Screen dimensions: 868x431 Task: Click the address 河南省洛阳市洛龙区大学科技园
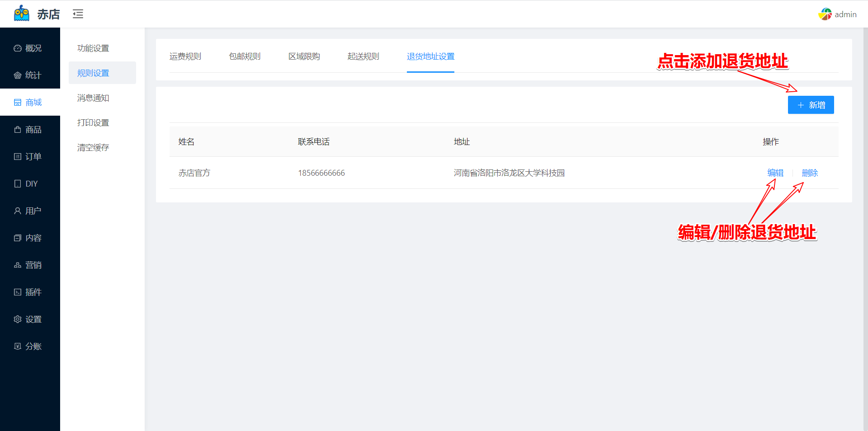coord(509,173)
